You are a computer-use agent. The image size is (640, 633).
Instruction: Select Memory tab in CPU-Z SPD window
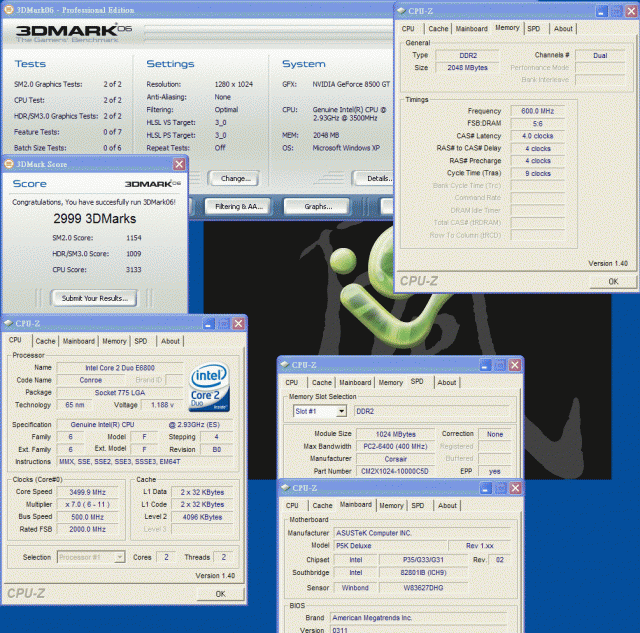391,383
